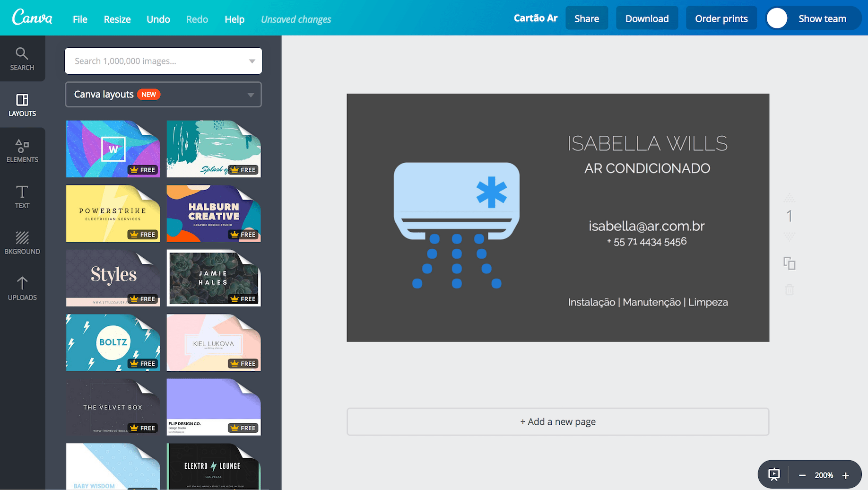This screenshot has height=490, width=868.
Task: Click the Show team button
Action: (822, 18)
